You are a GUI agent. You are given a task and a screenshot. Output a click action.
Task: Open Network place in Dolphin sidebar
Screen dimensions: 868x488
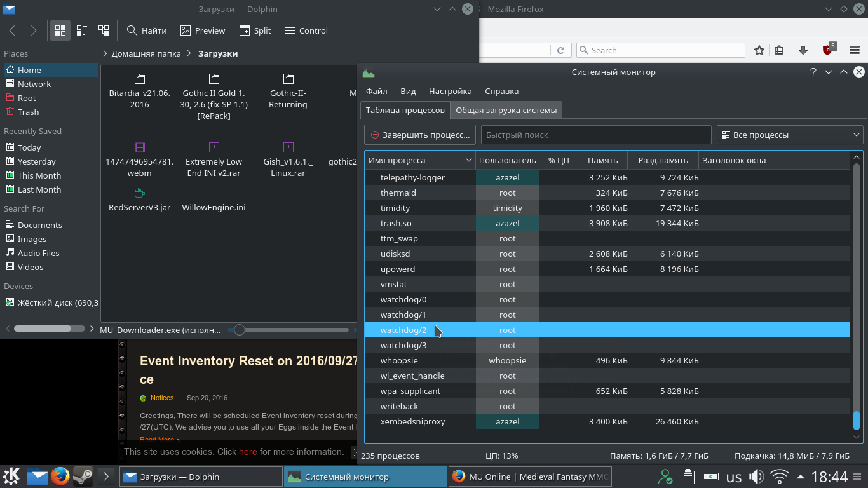(x=51, y=84)
